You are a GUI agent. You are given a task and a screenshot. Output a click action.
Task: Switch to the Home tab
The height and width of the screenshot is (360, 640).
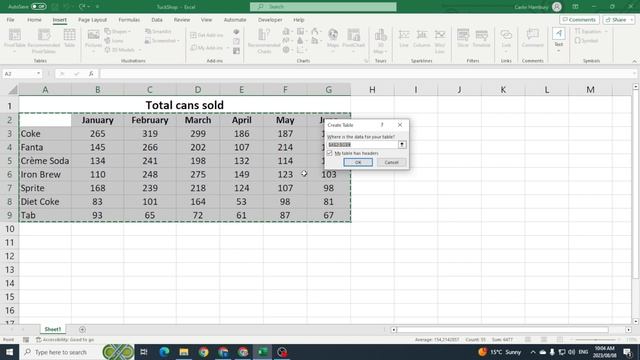(34, 20)
